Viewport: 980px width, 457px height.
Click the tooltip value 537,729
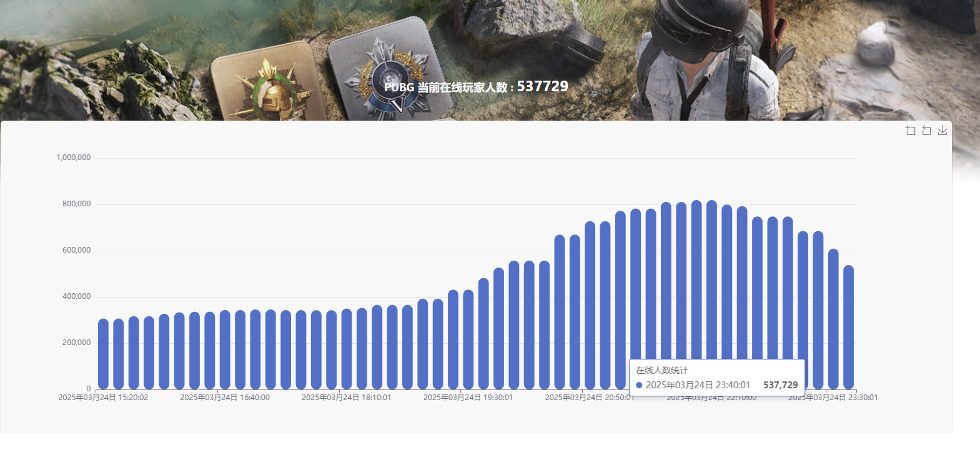pos(781,385)
